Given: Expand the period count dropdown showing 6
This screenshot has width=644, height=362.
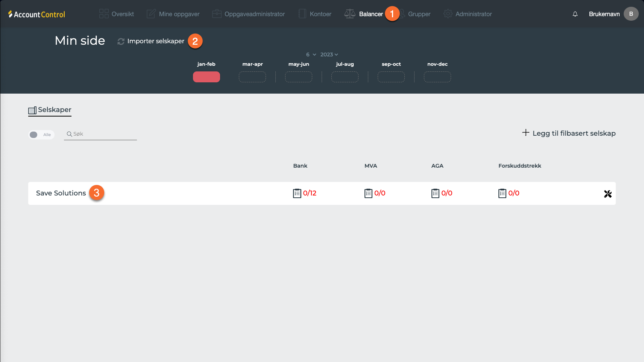Looking at the screenshot, I should tap(311, 55).
